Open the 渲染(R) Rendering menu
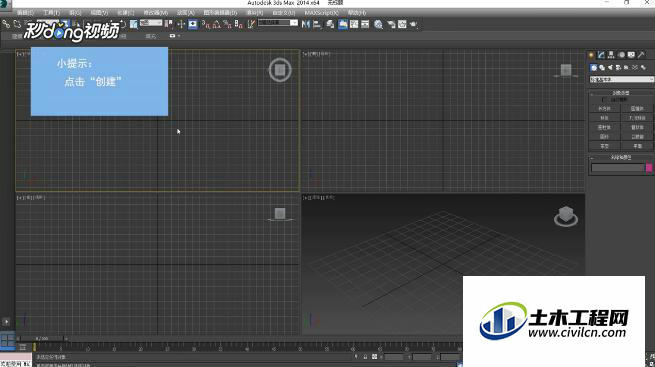Screen dimensions: 655x367 tap(254, 13)
